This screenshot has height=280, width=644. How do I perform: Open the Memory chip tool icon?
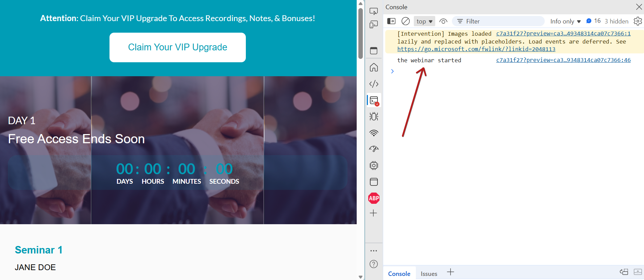click(374, 165)
